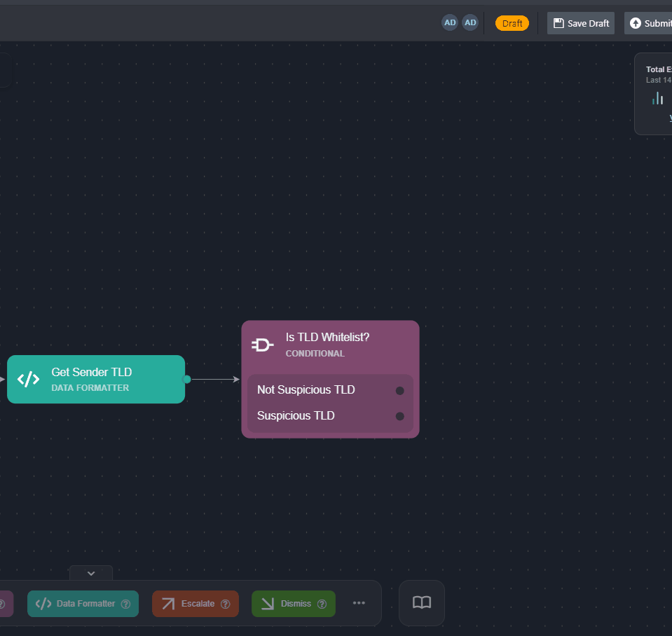Open more node options ellipsis
This screenshot has height=636, width=672.
359,603
